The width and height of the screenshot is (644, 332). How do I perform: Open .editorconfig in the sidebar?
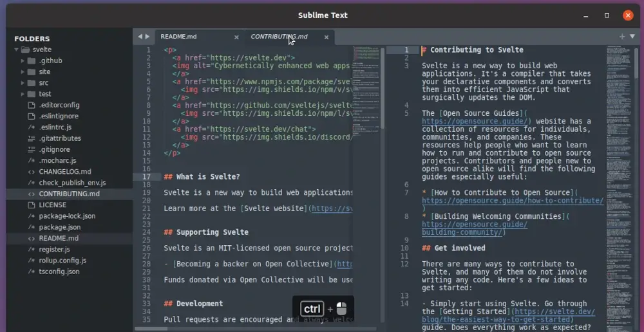coord(59,105)
